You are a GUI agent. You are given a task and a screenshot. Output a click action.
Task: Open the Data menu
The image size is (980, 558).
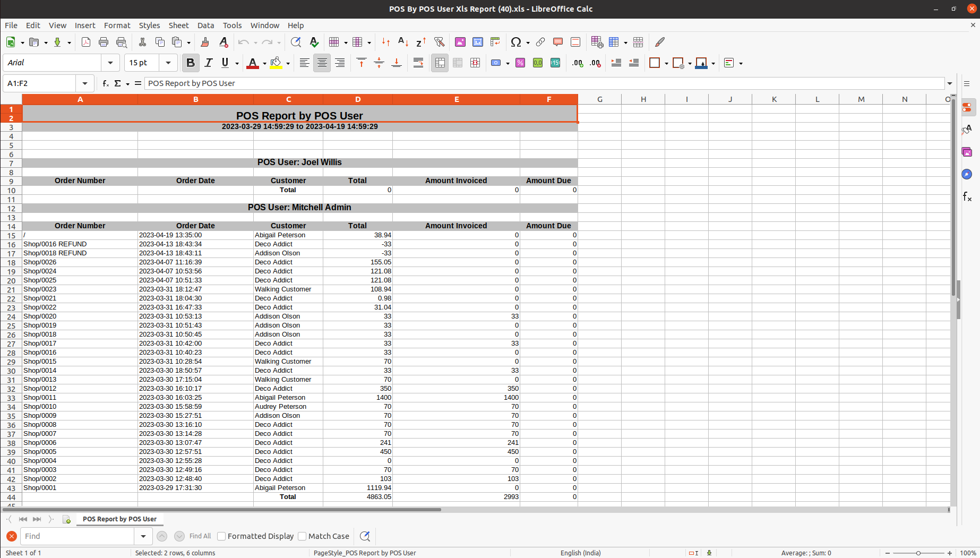pyautogui.click(x=205, y=25)
